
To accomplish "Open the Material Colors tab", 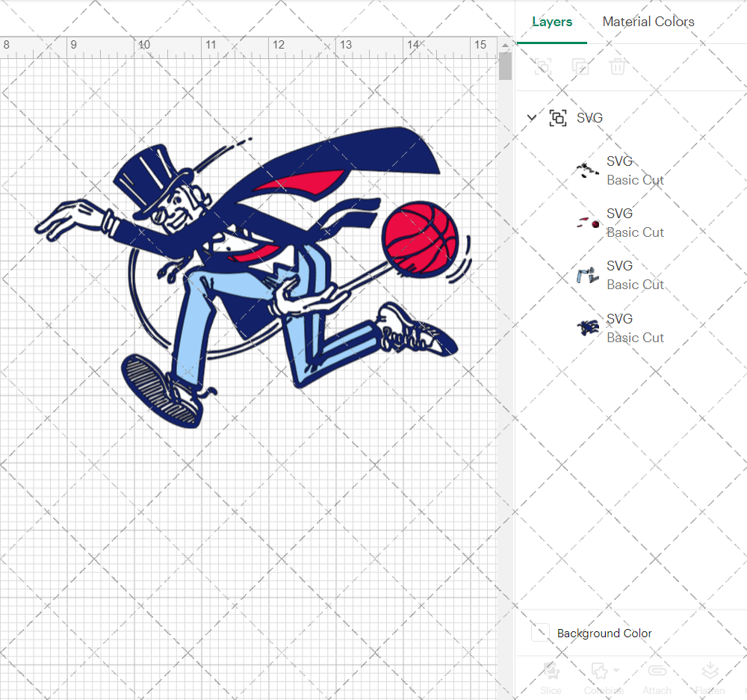I will 648,22.
